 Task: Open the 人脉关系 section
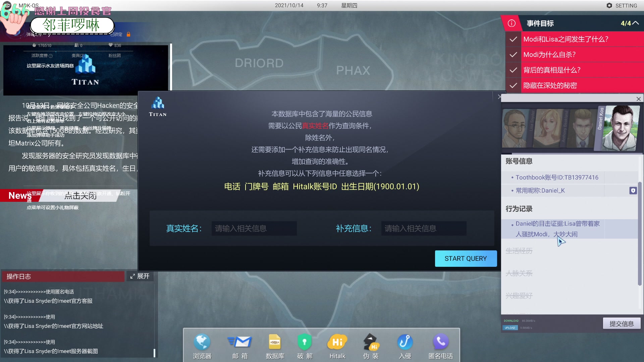click(x=519, y=273)
